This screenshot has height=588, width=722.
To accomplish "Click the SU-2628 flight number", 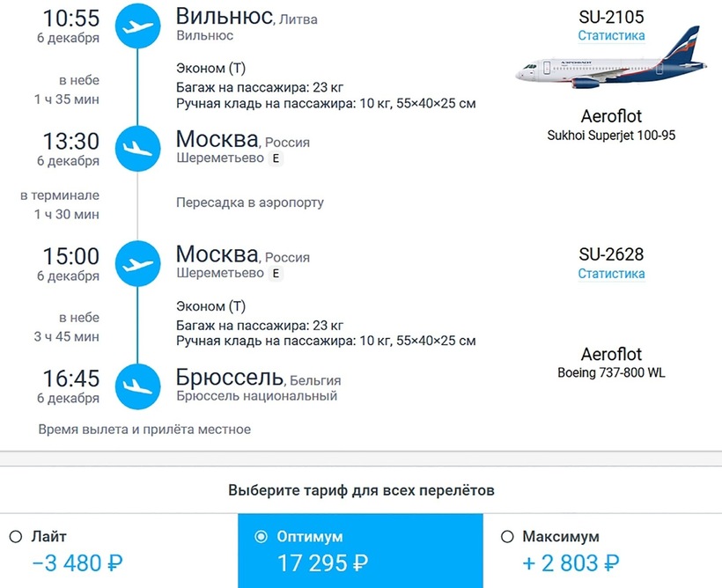I will 611,254.
